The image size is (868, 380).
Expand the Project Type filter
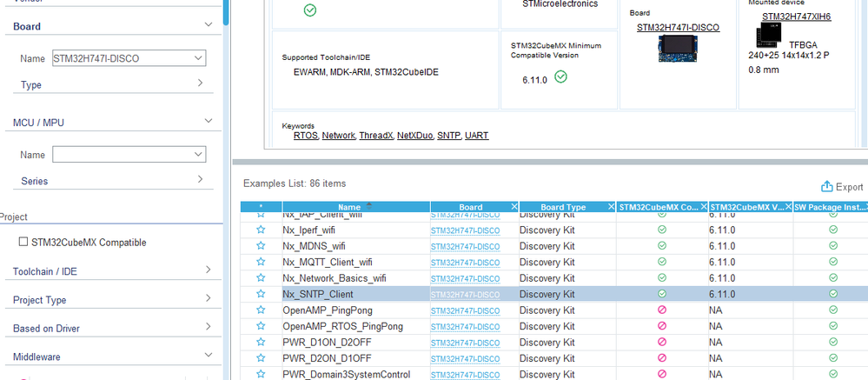point(209,298)
